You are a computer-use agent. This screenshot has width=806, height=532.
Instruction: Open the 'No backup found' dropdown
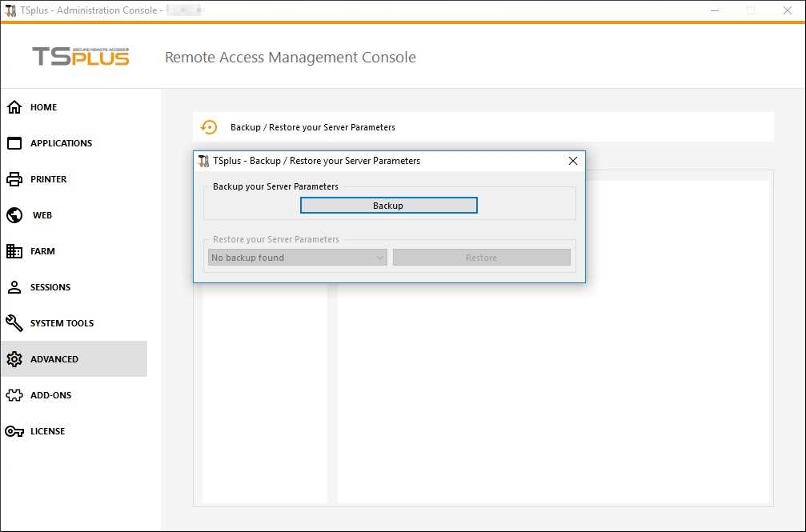point(296,257)
